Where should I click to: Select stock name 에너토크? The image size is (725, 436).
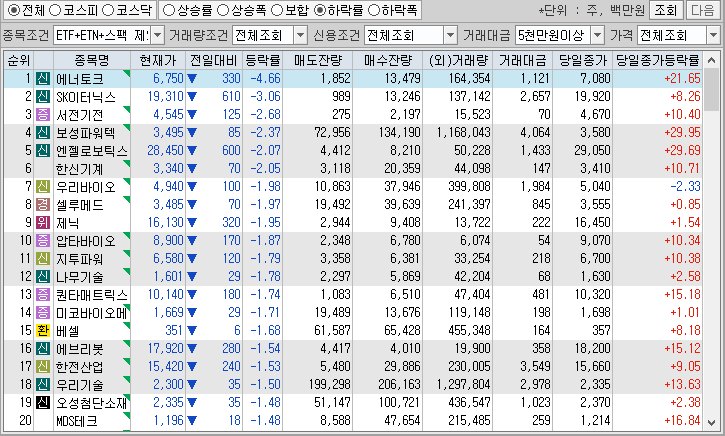pos(80,79)
